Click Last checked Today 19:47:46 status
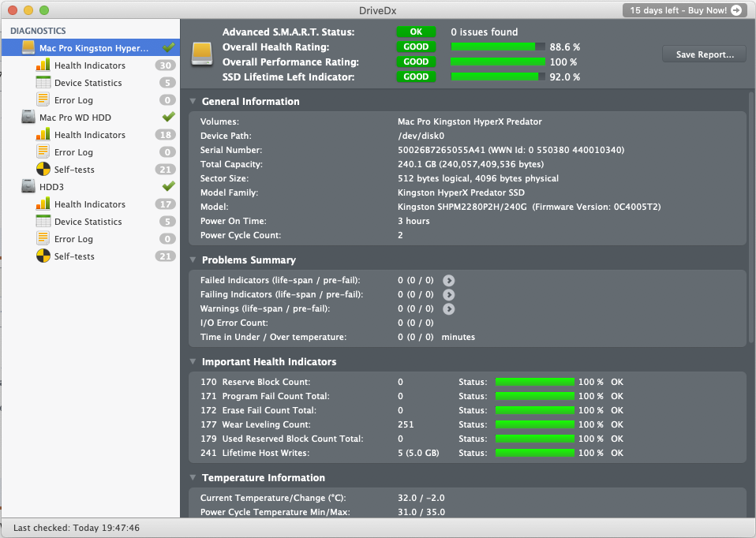Image resolution: width=756 pixels, height=538 pixels. tap(77, 528)
